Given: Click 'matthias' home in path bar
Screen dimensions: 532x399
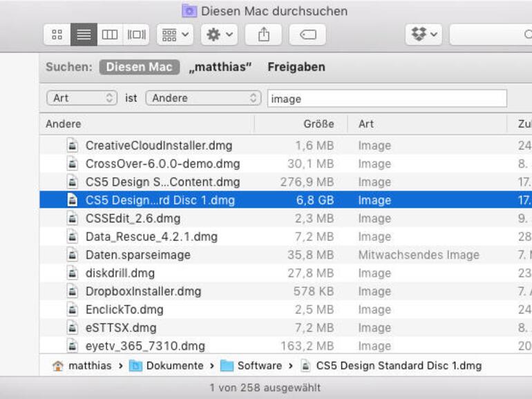Looking at the screenshot, I should (82, 366).
